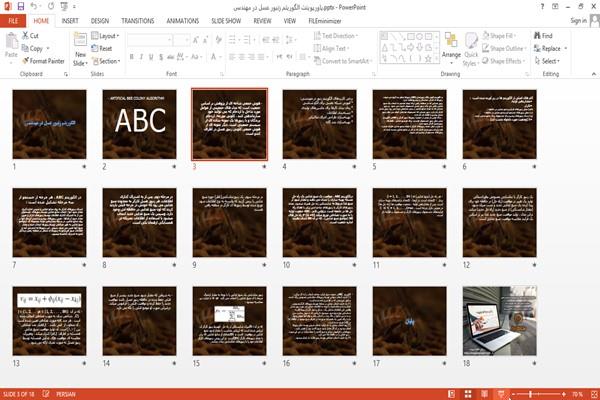600x400 pixels.
Task: Click the Clear Formatting icon
Action: [x=218, y=39]
